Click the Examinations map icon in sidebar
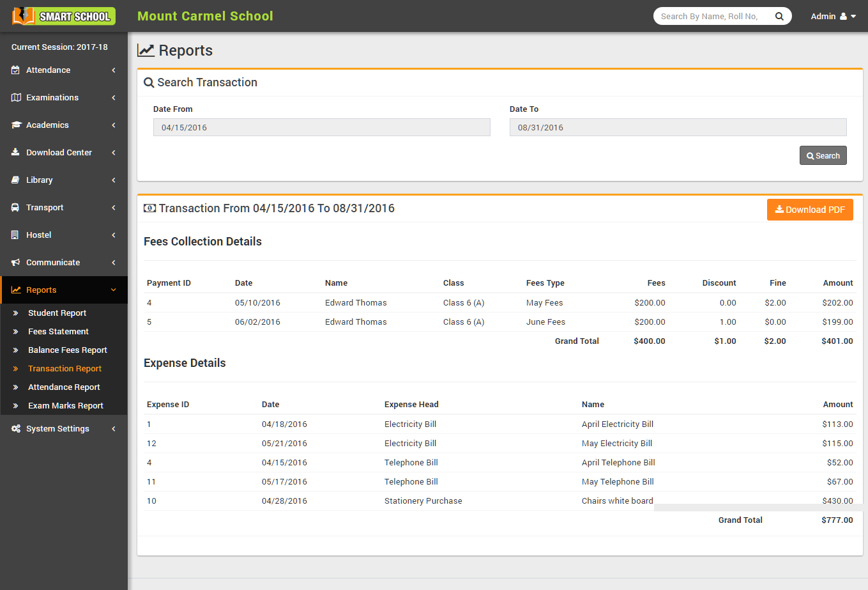Image resolution: width=868 pixels, height=590 pixels. 16,98
